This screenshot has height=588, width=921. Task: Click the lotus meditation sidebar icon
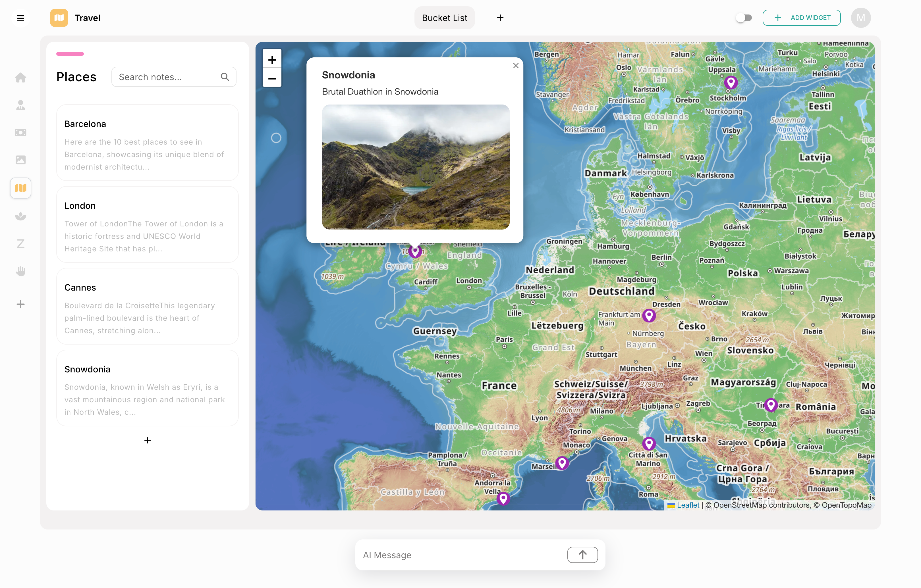click(x=21, y=216)
